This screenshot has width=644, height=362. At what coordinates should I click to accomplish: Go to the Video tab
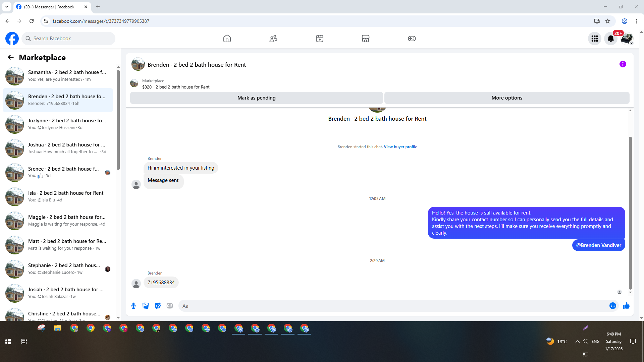(x=320, y=39)
